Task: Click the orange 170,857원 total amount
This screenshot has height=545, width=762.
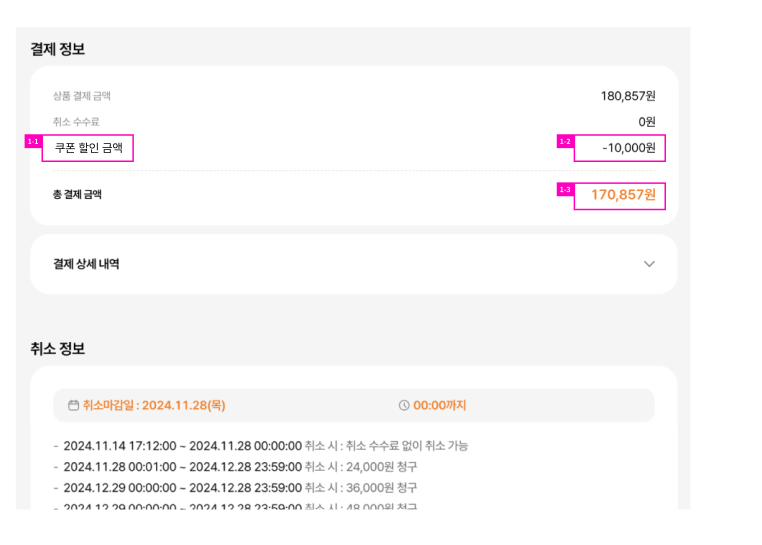Action: (623, 194)
